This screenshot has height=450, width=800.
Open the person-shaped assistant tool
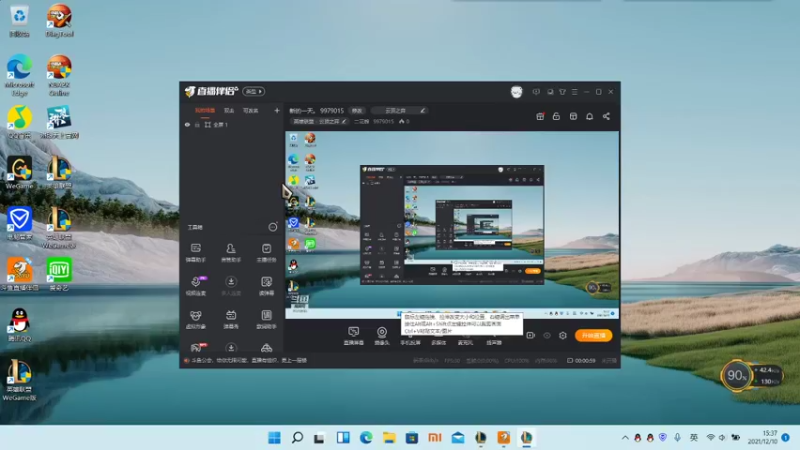pyautogui.click(x=231, y=253)
